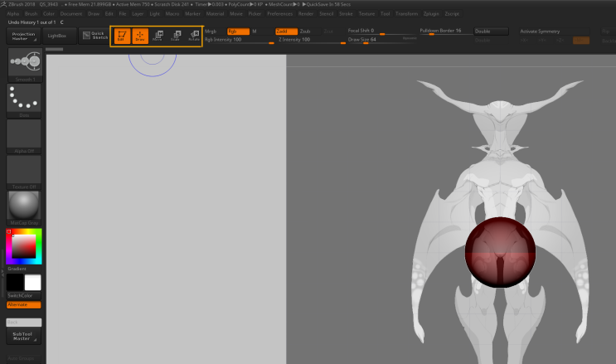Screen dimensions: 616x364
Task: Open the Dots stroke type picker
Action: coord(24,99)
